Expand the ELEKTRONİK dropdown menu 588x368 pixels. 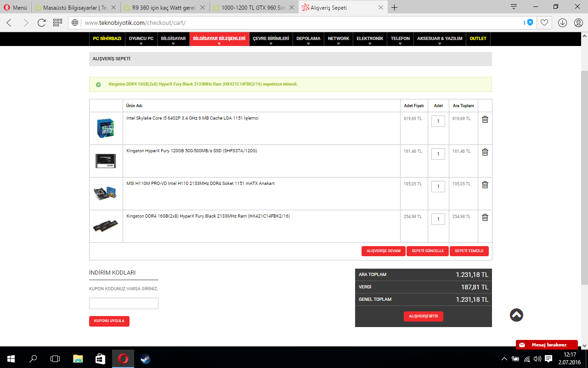pos(370,39)
